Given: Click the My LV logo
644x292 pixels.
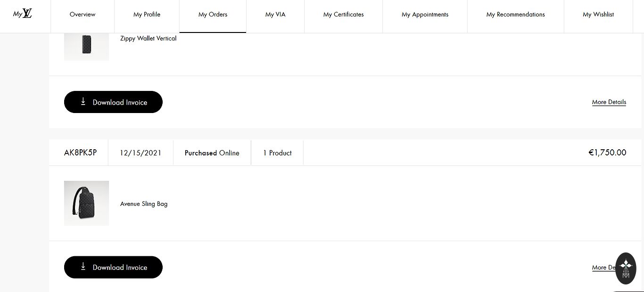Looking at the screenshot, I should pos(23,14).
